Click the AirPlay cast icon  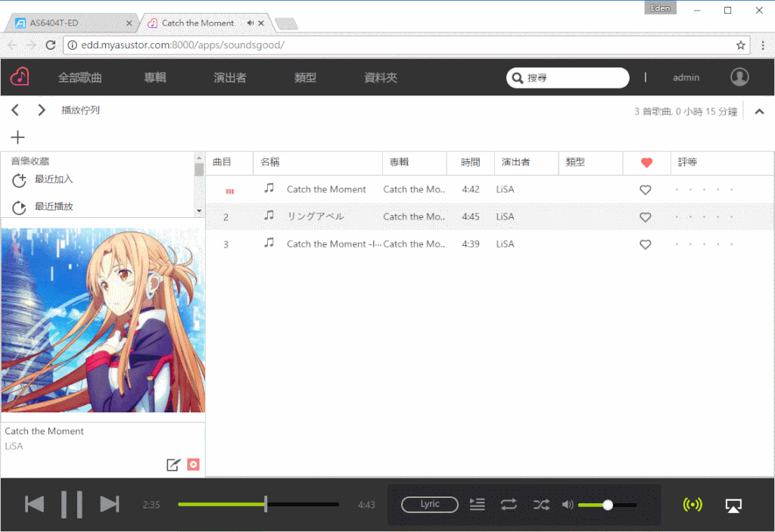733,506
